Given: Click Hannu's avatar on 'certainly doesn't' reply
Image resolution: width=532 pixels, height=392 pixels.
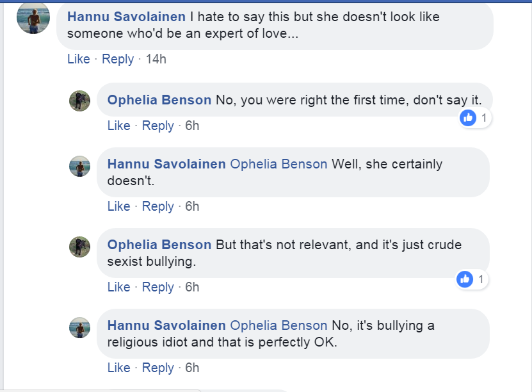Looking at the screenshot, I should [79, 166].
